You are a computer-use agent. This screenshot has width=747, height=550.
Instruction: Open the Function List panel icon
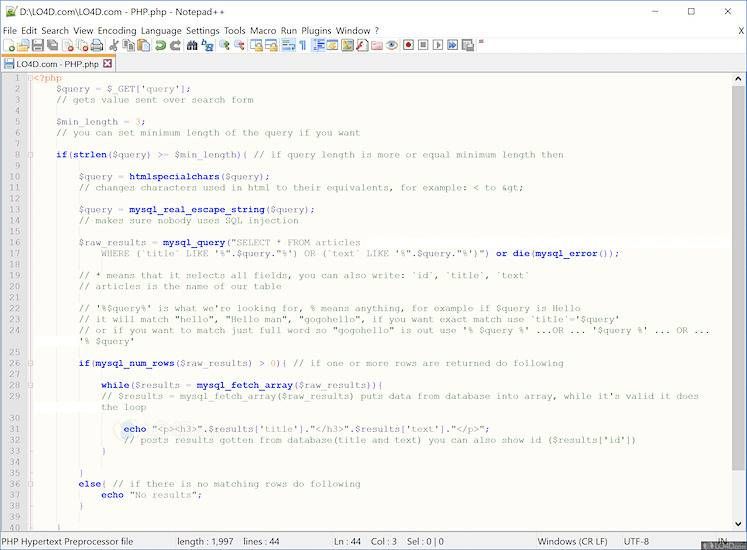click(x=362, y=45)
